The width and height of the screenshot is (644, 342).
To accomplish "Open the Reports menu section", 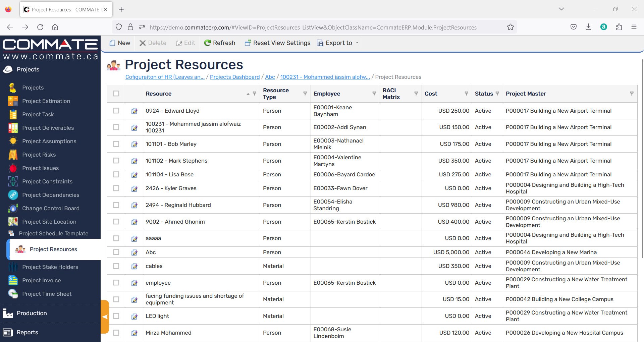I will pyautogui.click(x=27, y=332).
